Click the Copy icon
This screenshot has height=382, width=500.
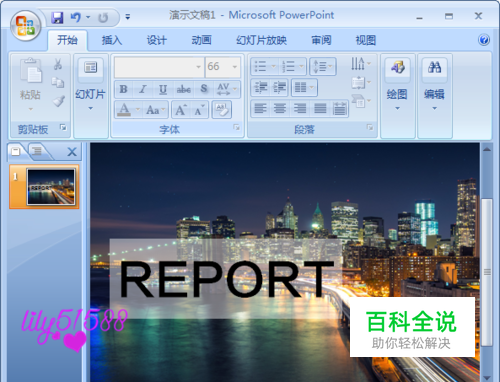click(58, 82)
